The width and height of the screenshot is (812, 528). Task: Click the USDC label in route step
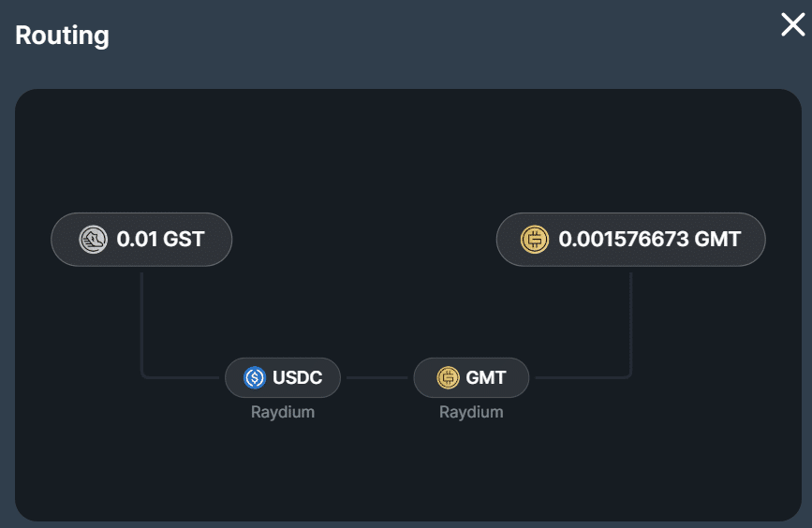(297, 378)
